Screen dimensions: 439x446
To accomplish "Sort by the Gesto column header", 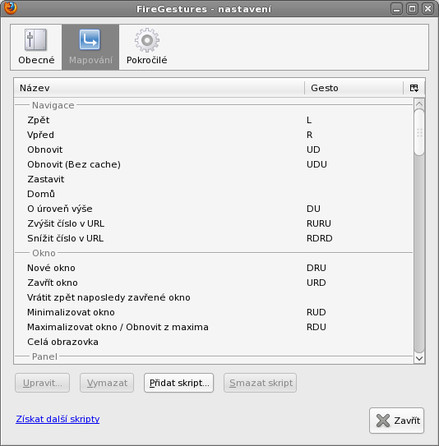I will click(x=354, y=88).
